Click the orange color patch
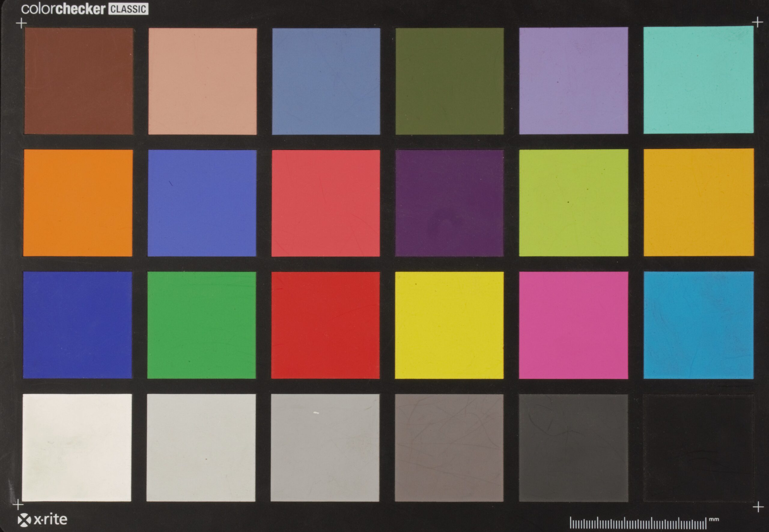 (78, 203)
